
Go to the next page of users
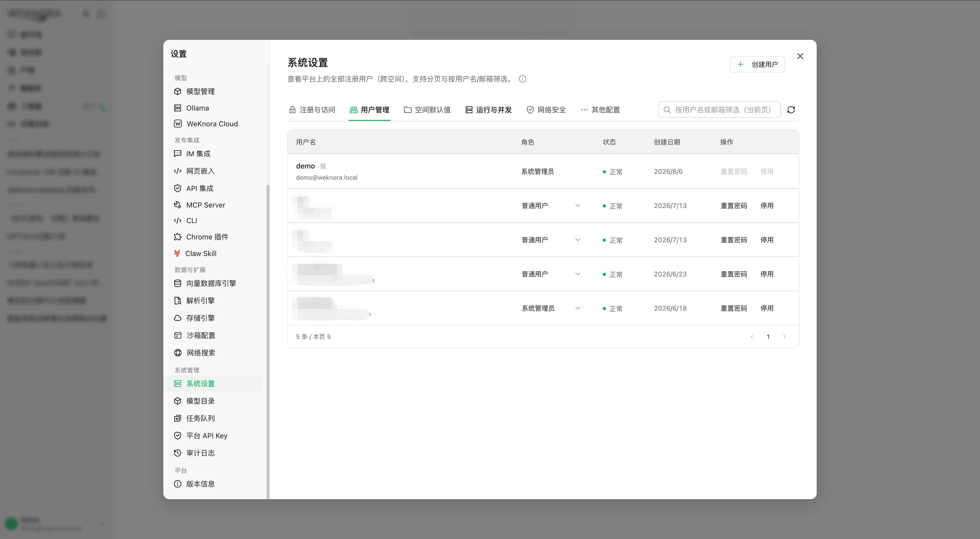pos(784,337)
